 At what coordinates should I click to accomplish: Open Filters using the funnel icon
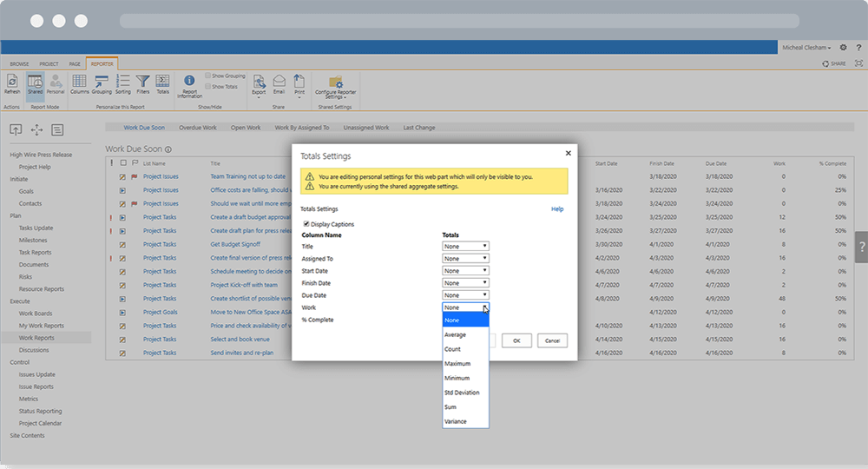pyautogui.click(x=143, y=82)
